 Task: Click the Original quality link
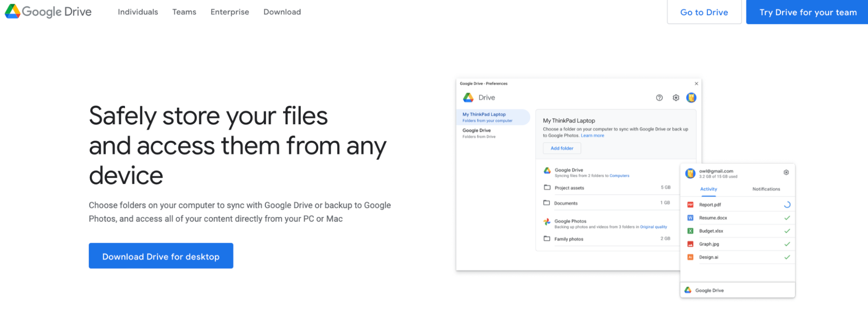pos(653,227)
